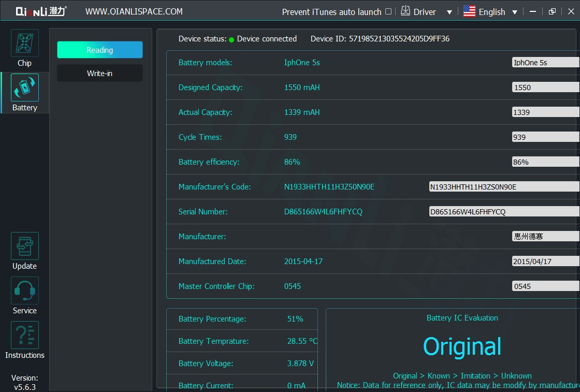
Task: Click the 'Designed Capacity:' label
Action: tap(210, 88)
